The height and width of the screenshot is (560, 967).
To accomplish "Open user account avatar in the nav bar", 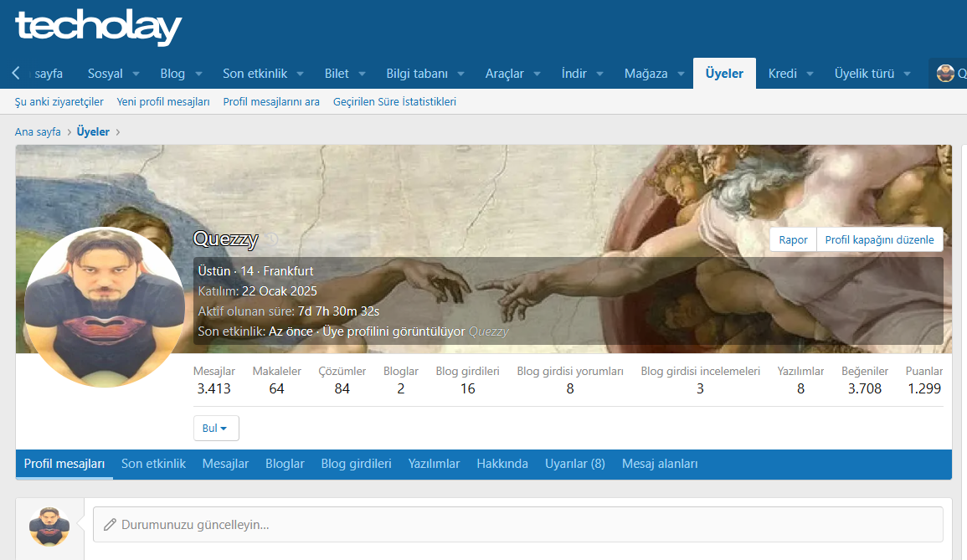I will (944, 74).
